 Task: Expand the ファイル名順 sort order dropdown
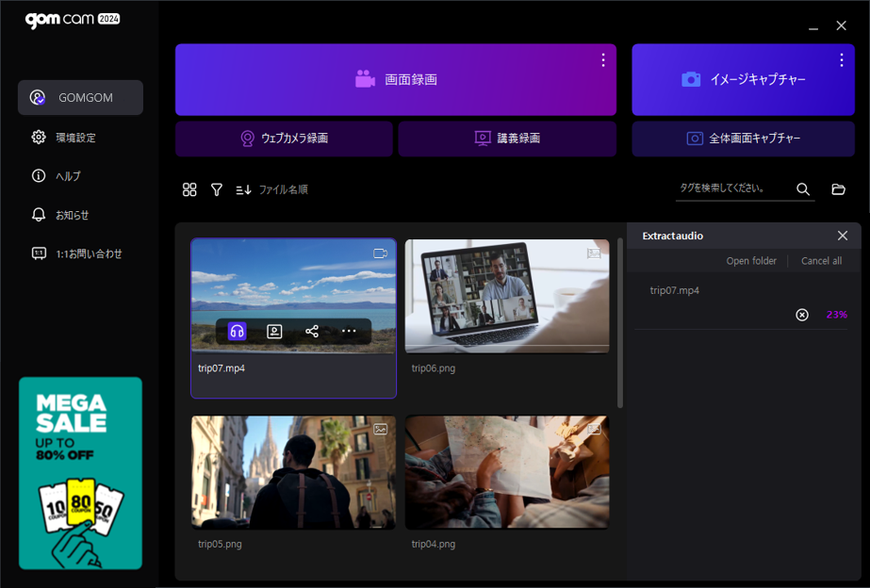coord(271,189)
